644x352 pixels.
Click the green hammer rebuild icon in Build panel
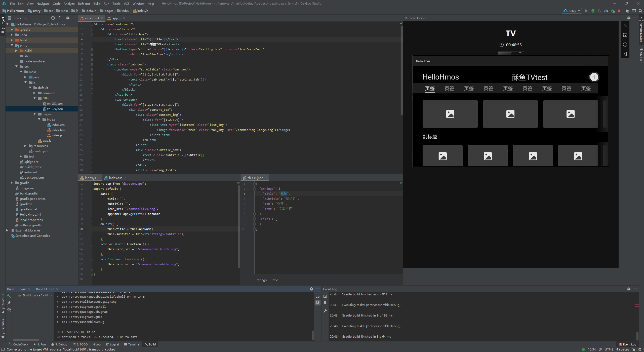[x=9, y=296]
